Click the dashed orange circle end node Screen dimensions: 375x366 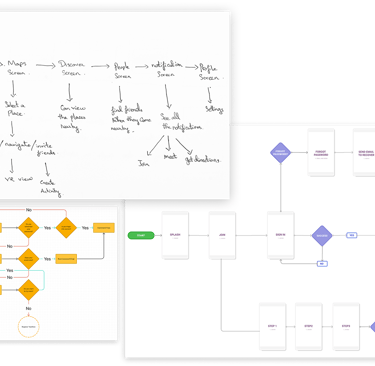[29, 327]
